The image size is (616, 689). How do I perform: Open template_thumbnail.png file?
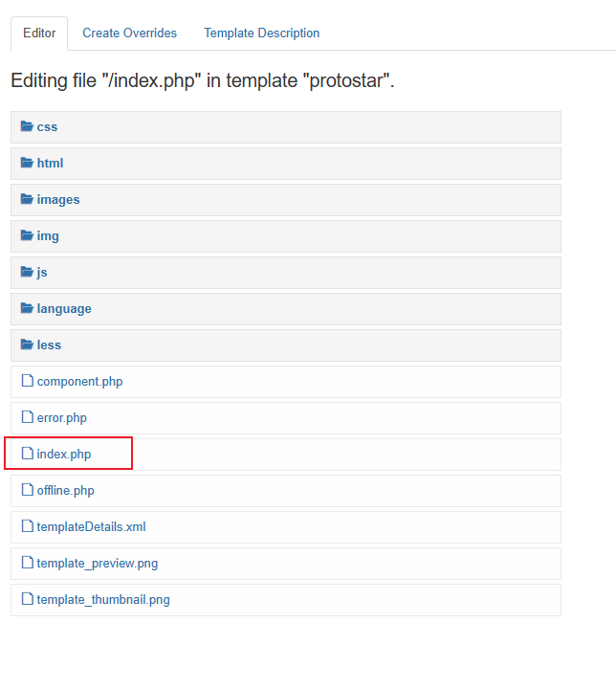[x=103, y=600]
